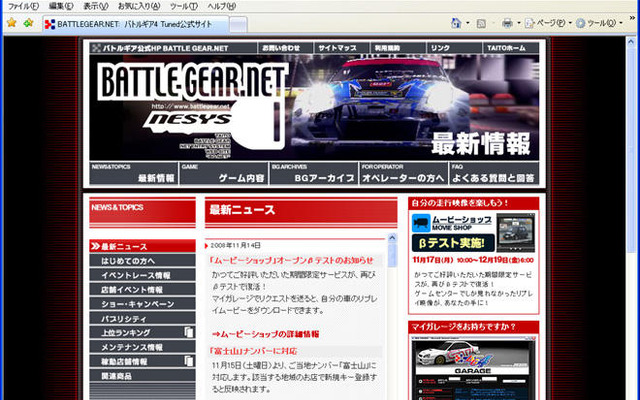Select 稼動店舗情報 in the sidebar
Image resolution: width=640 pixels, height=400 pixels.
coord(142,361)
